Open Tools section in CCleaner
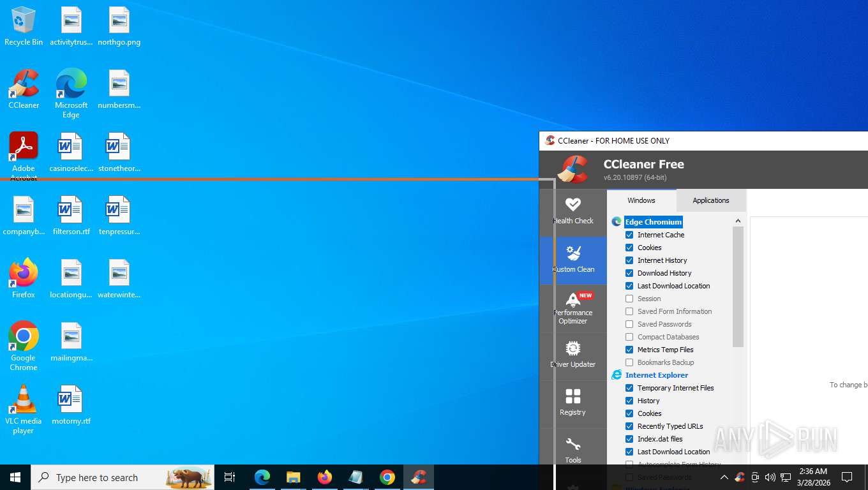This screenshot has height=490, width=868. pyautogui.click(x=573, y=450)
